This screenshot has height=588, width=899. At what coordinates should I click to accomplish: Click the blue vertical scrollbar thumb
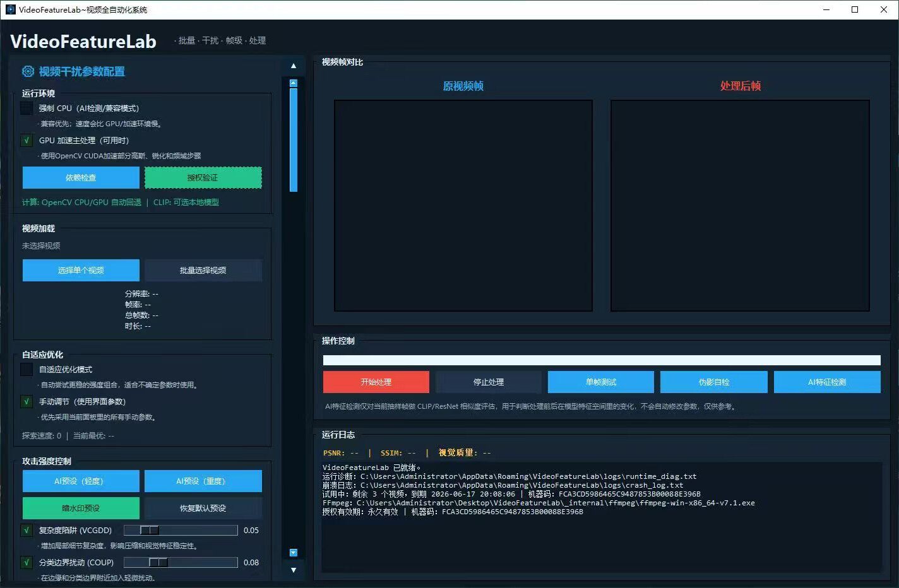pyautogui.click(x=293, y=140)
